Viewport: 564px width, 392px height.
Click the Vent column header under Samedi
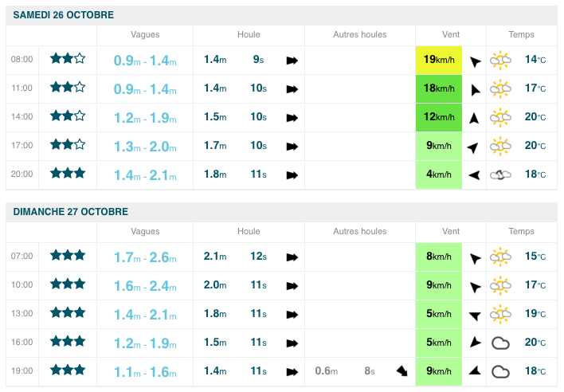click(451, 35)
